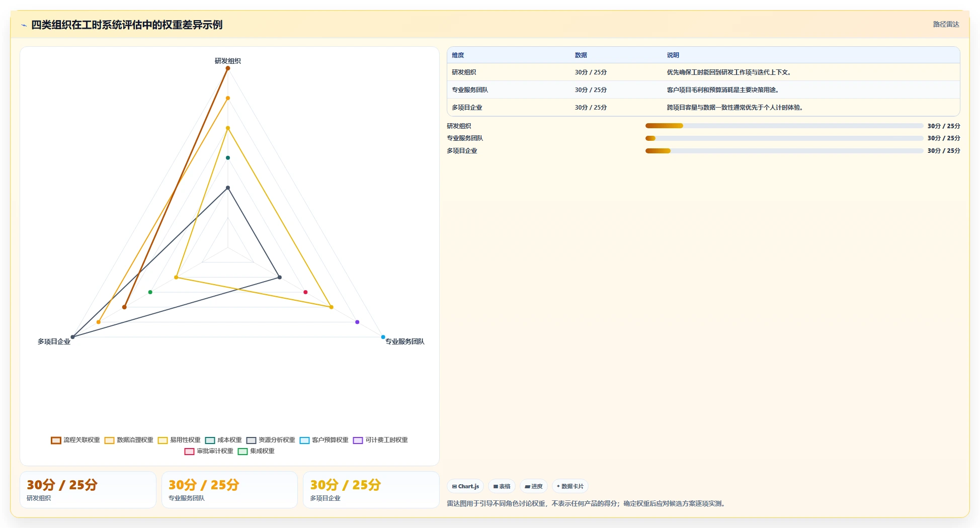This screenshot has height=528, width=980.
Task: Click the 进度 tag chip
Action: [534, 486]
